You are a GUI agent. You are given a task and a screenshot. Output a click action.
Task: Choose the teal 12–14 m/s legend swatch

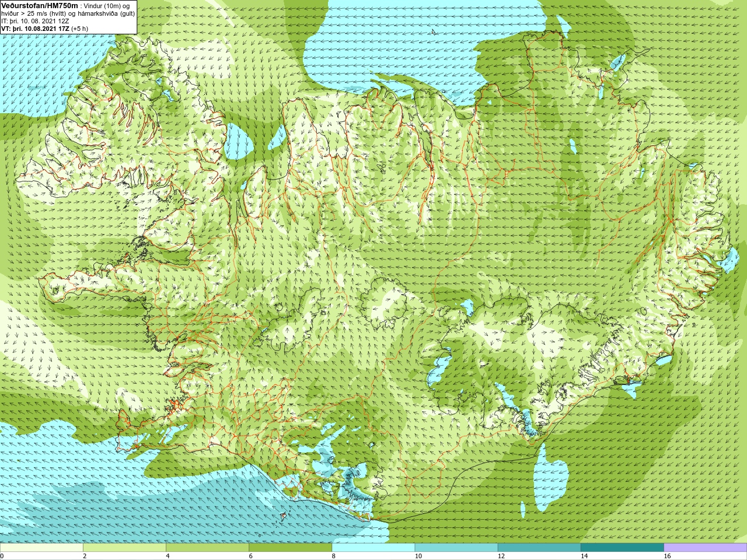click(539, 548)
